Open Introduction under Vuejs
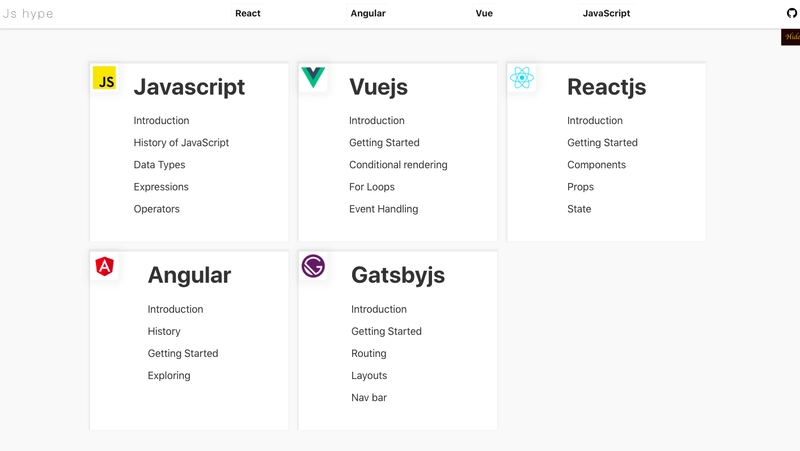The width and height of the screenshot is (800, 451). (377, 120)
